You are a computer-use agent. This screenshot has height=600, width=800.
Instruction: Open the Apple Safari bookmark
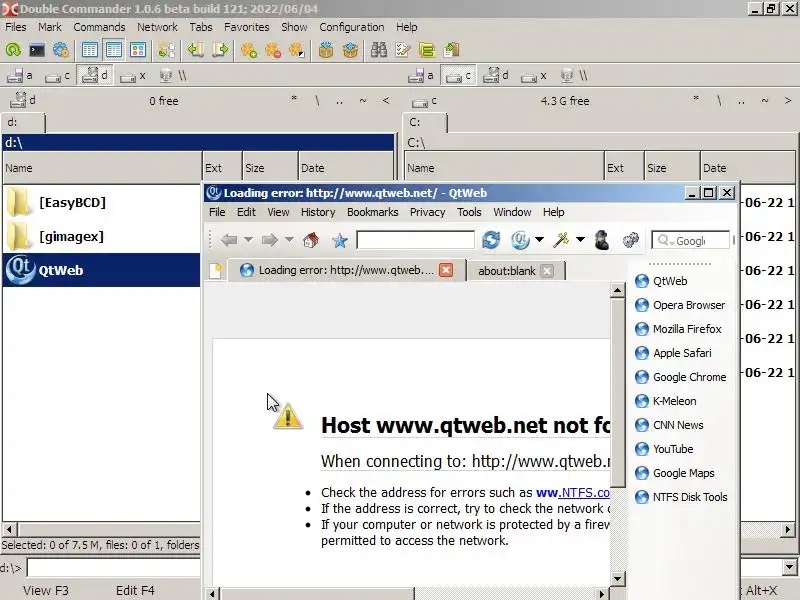(673, 353)
